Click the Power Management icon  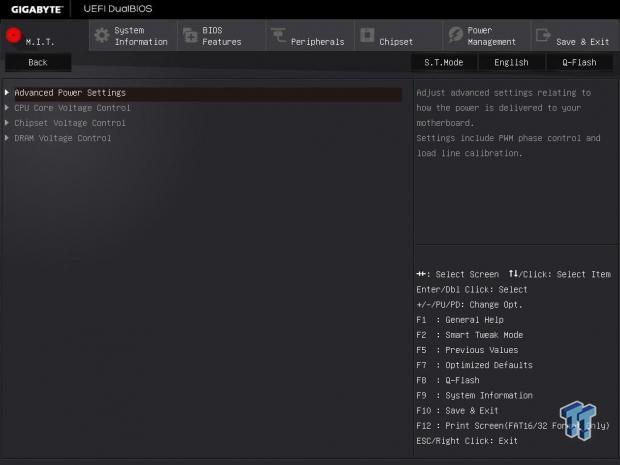click(455, 36)
